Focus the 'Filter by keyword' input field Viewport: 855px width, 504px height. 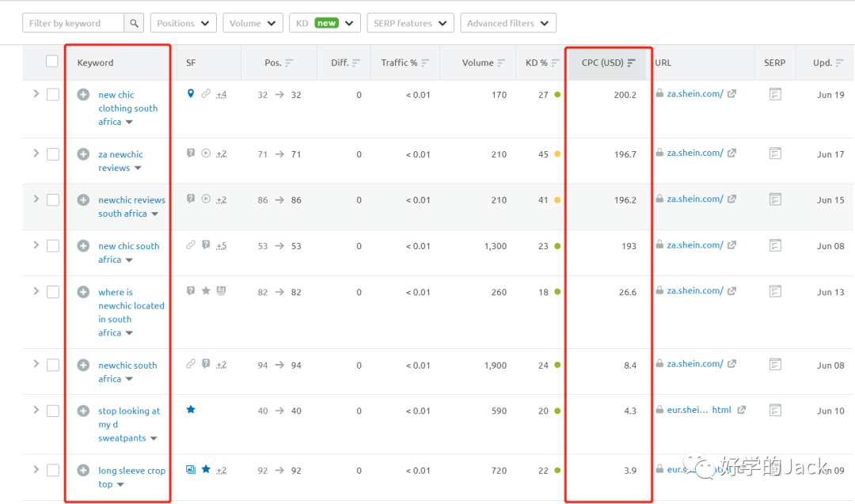73,23
